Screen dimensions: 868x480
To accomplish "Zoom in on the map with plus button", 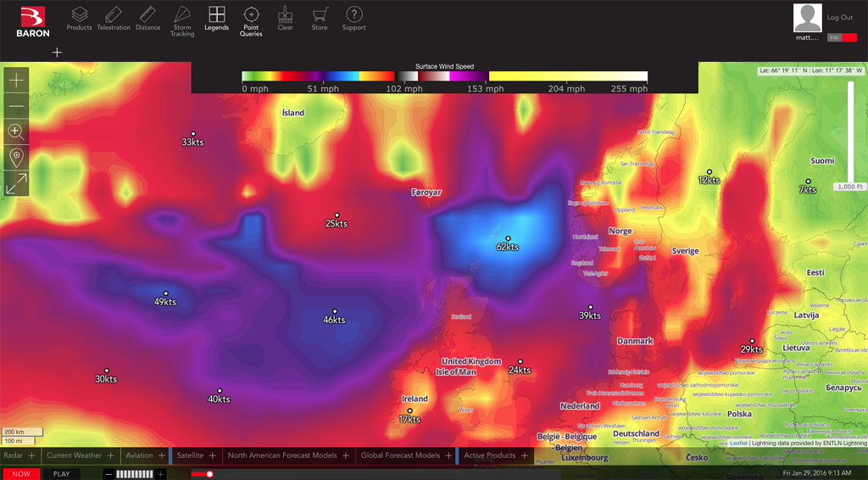I will click(x=16, y=81).
